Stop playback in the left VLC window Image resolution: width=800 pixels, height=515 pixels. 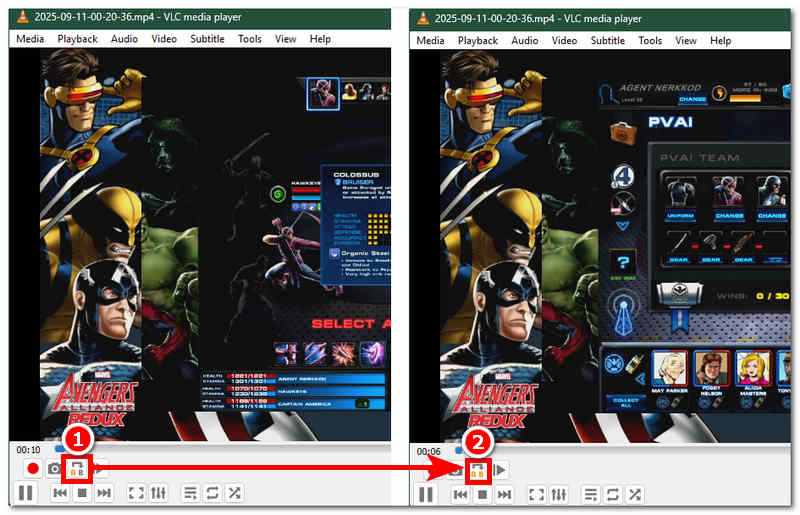(x=82, y=493)
